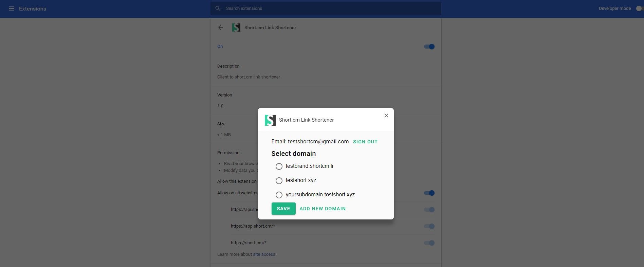Viewport: 644px width, 267px height.
Task: Click the size value < 1 MB
Action: point(224,135)
